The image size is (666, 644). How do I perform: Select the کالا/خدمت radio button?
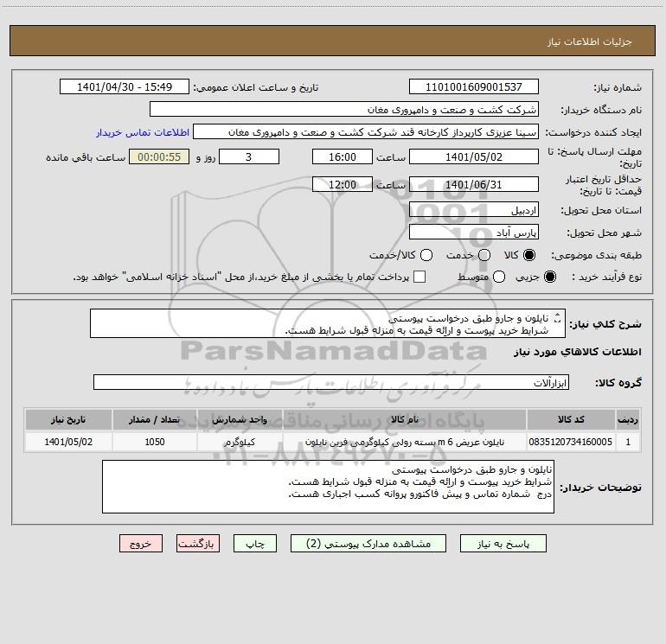(x=426, y=255)
